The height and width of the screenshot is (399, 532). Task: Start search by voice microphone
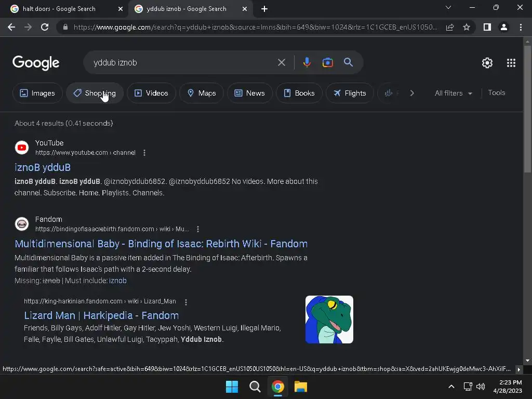coord(307,62)
